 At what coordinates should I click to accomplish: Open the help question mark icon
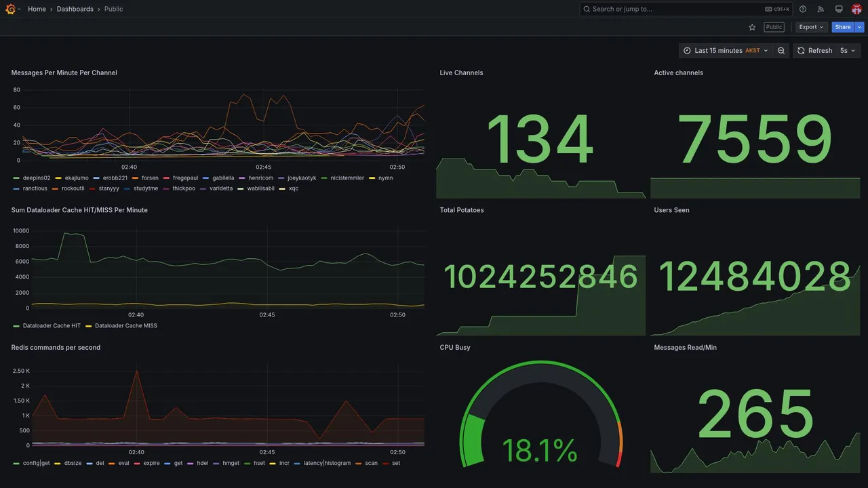(803, 9)
